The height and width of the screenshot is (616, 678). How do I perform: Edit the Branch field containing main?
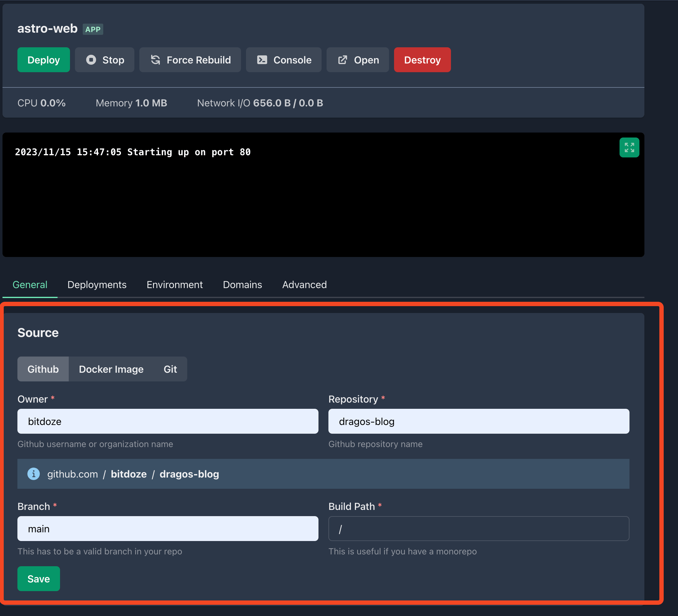coord(168,529)
